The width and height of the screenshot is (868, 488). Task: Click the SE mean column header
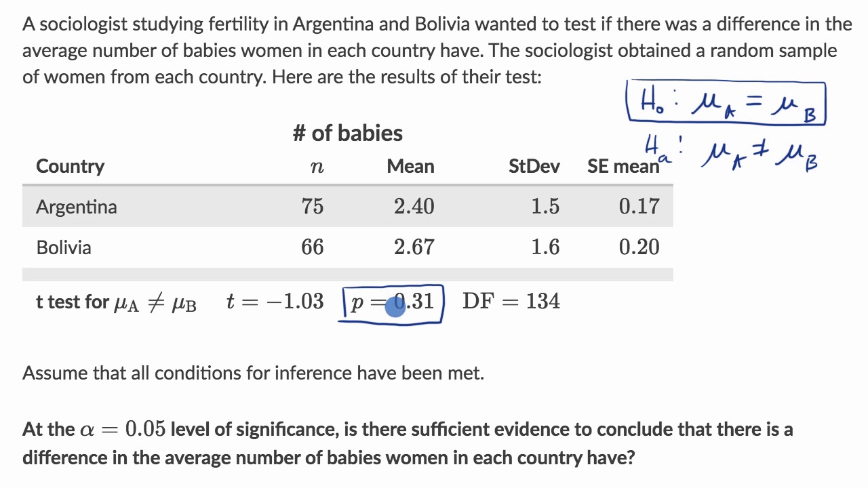tap(623, 167)
